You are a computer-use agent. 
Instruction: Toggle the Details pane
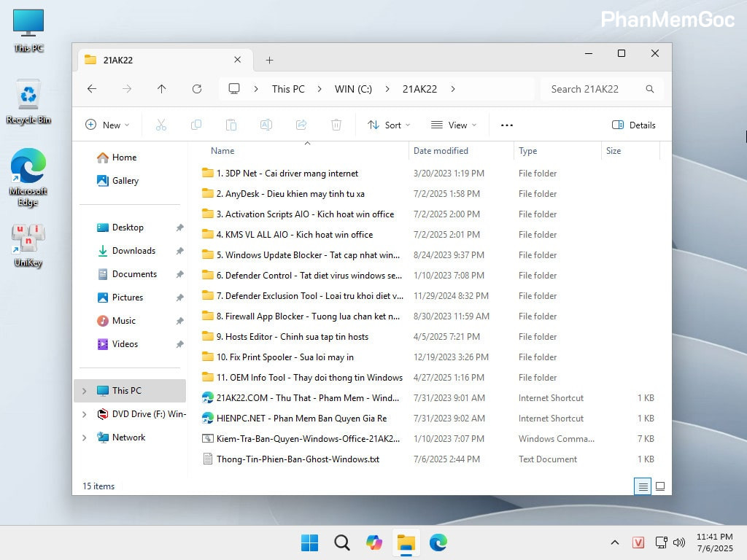coord(633,125)
